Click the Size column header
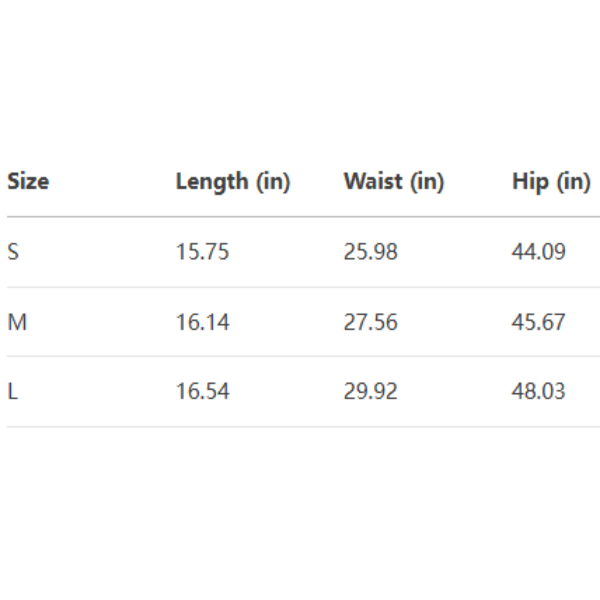Viewport: 600px width, 600px height. (x=28, y=182)
